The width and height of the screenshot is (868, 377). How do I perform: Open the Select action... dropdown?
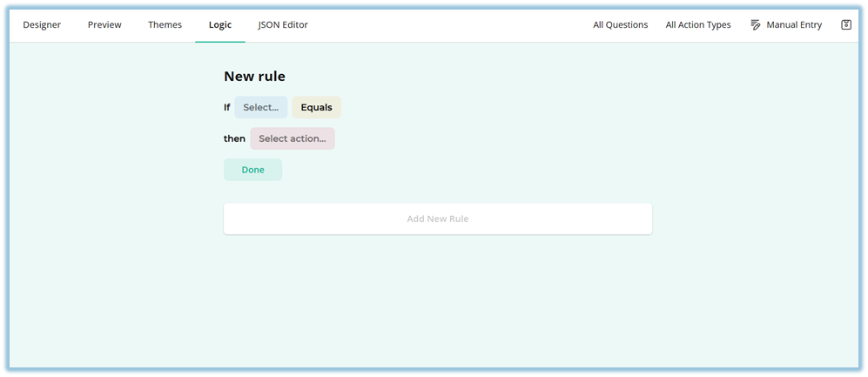point(292,138)
